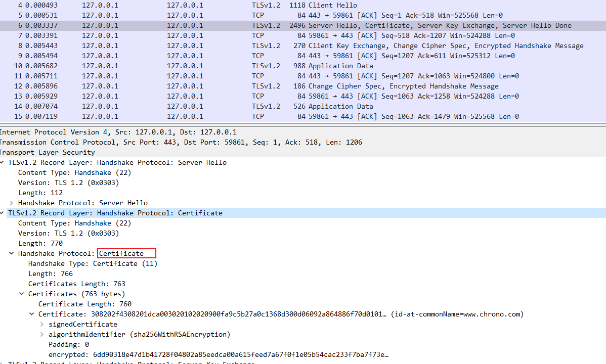Select packet 12 Change Cipher Spec row
606x364 pixels.
point(304,86)
